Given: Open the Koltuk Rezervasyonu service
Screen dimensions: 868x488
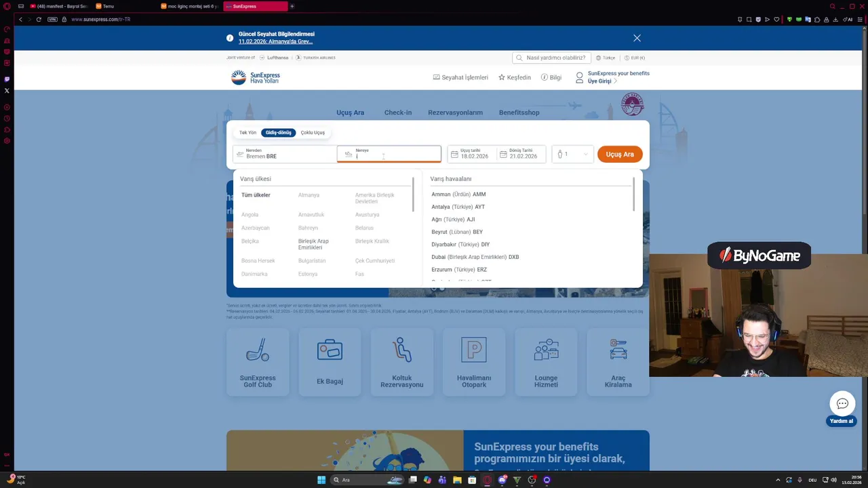Looking at the screenshot, I should pyautogui.click(x=401, y=363).
